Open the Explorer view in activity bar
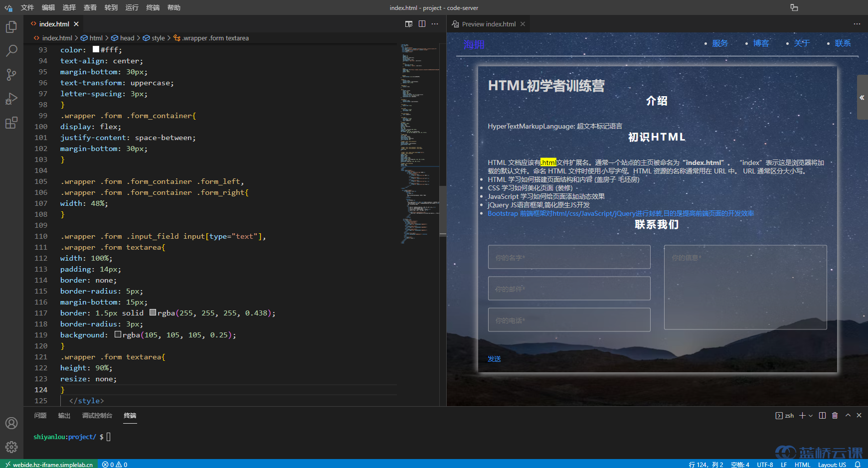 pos(11,27)
